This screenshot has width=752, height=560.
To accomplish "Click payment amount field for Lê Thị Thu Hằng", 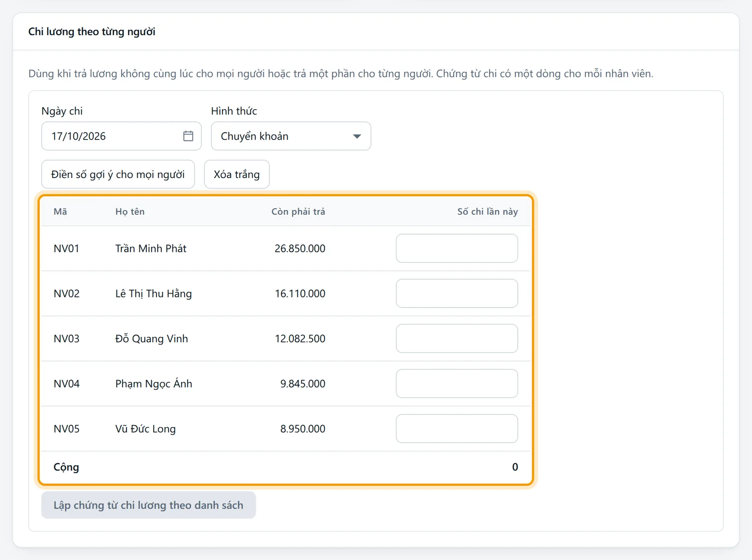I will 457,294.
